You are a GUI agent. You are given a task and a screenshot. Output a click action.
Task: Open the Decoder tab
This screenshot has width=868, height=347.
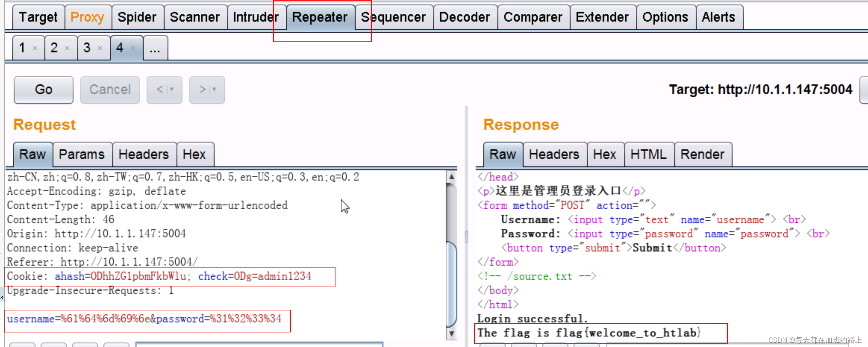pyautogui.click(x=464, y=17)
